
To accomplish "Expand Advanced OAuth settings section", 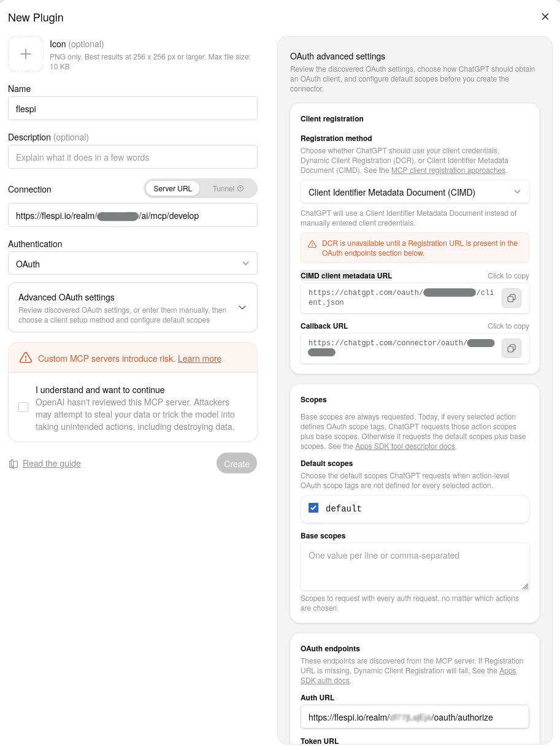I will pyautogui.click(x=132, y=307).
